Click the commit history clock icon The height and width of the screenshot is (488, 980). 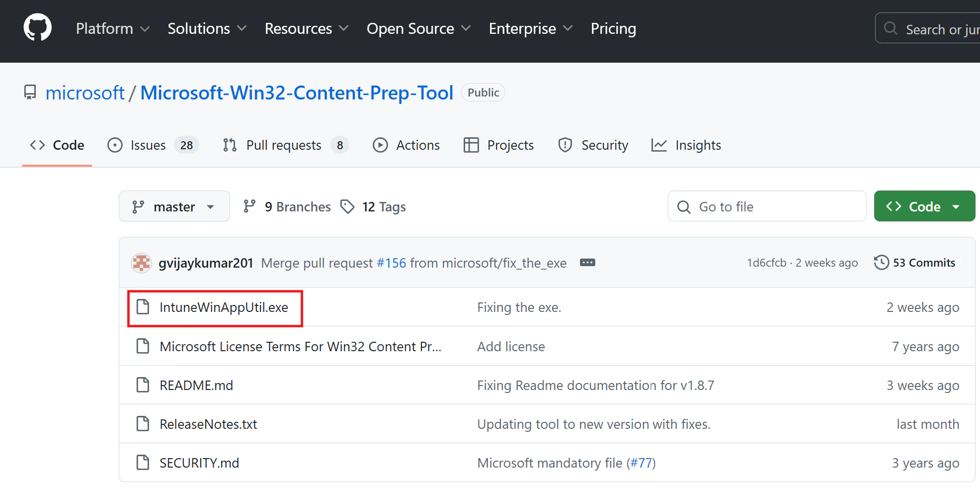881,262
